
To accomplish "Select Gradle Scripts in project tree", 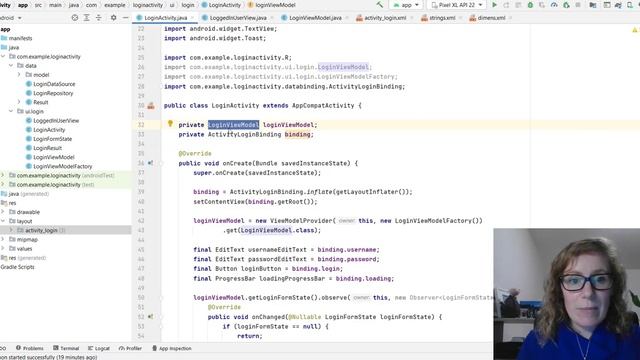I will click(x=18, y=267).
